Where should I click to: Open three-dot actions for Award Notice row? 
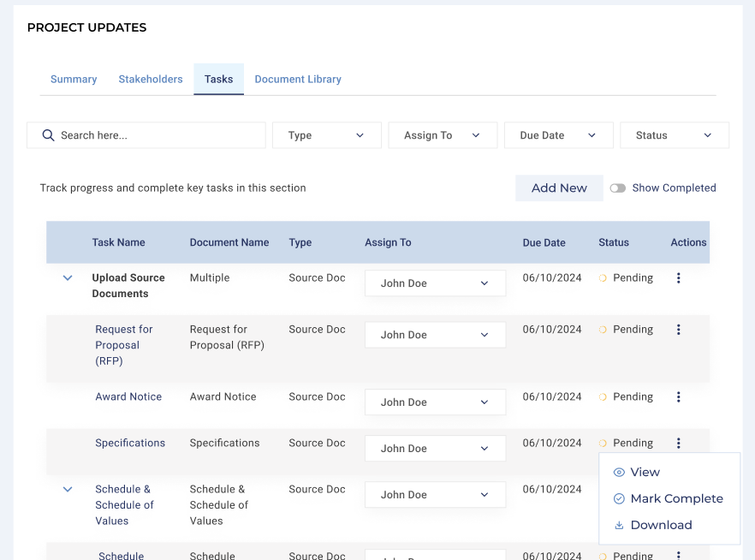click(x=678, y=397)
